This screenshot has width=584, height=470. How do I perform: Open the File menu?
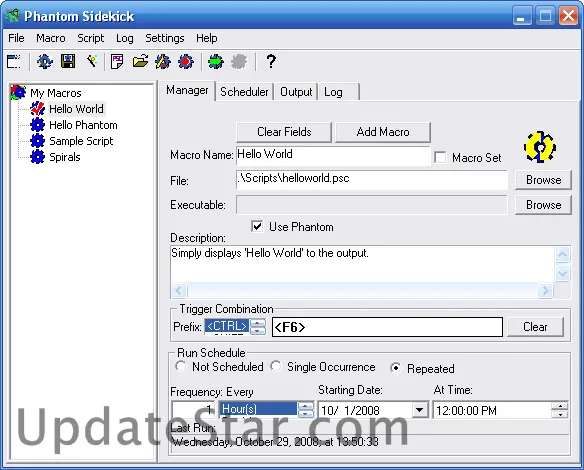(16, 38)
